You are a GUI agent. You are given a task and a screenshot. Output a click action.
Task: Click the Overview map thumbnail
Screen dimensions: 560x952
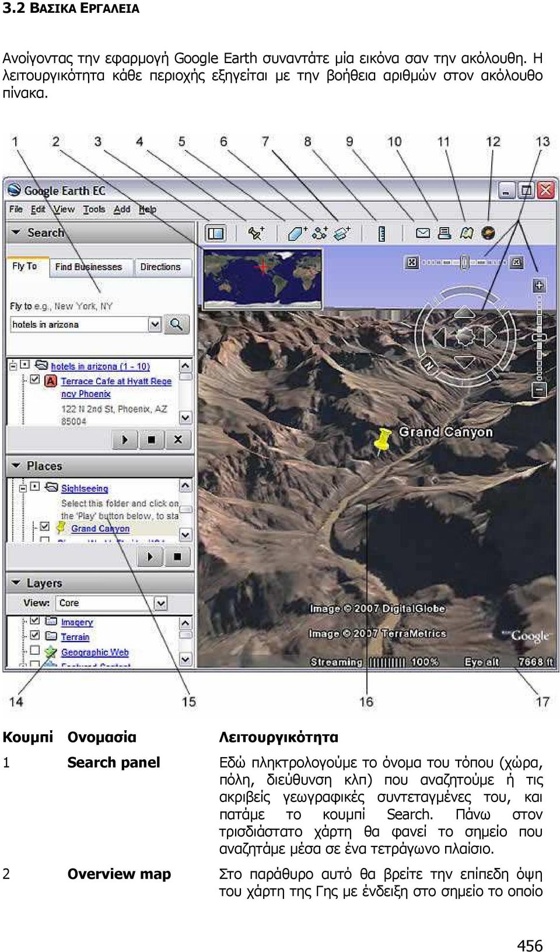pyautogui.click(x=262, y=278)
